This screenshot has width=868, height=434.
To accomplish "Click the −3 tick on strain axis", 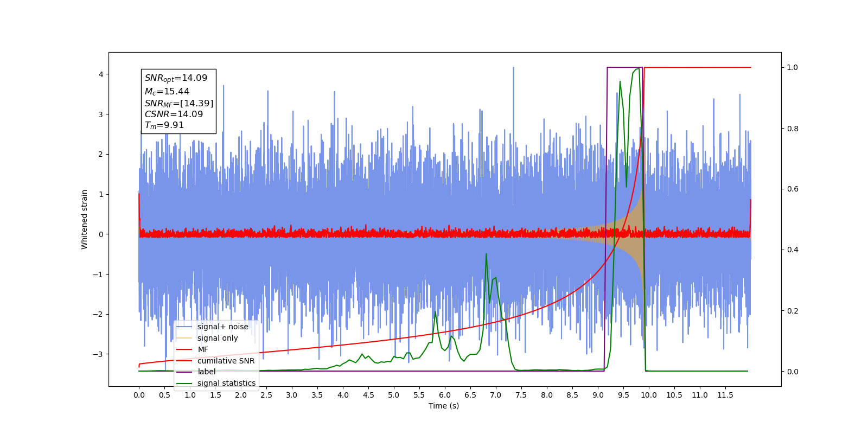I will click(98, 354).
